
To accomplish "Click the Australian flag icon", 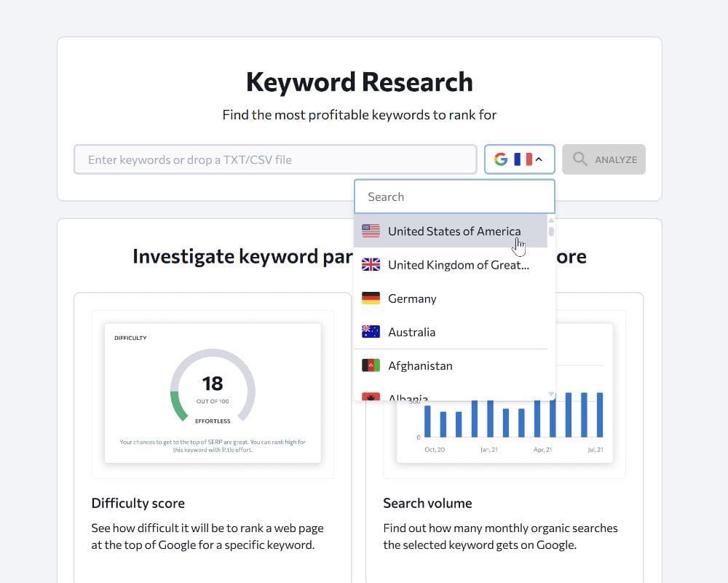I will (x=371, y=331).
